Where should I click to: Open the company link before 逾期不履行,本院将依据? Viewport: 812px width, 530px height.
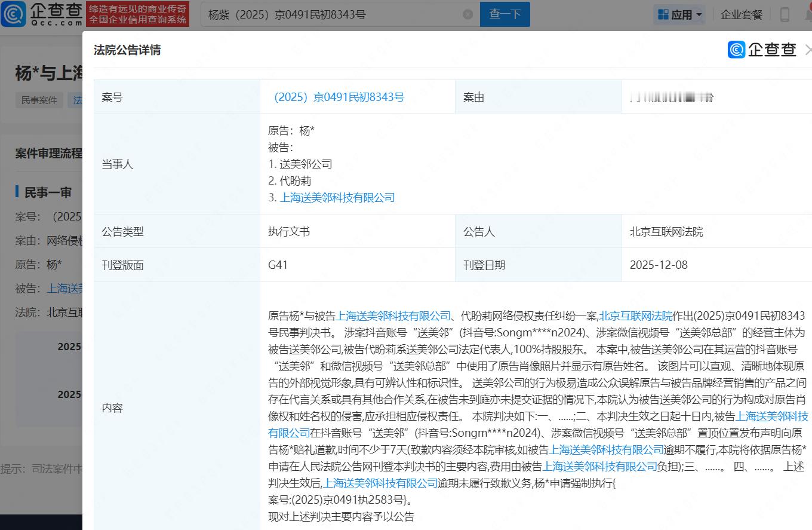click(607, 449)
